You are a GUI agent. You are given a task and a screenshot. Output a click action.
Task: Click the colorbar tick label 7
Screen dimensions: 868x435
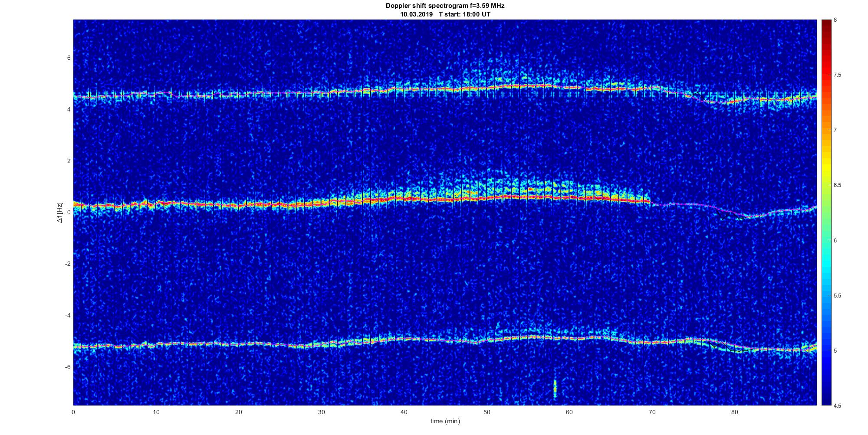click(x=835, y=130)
